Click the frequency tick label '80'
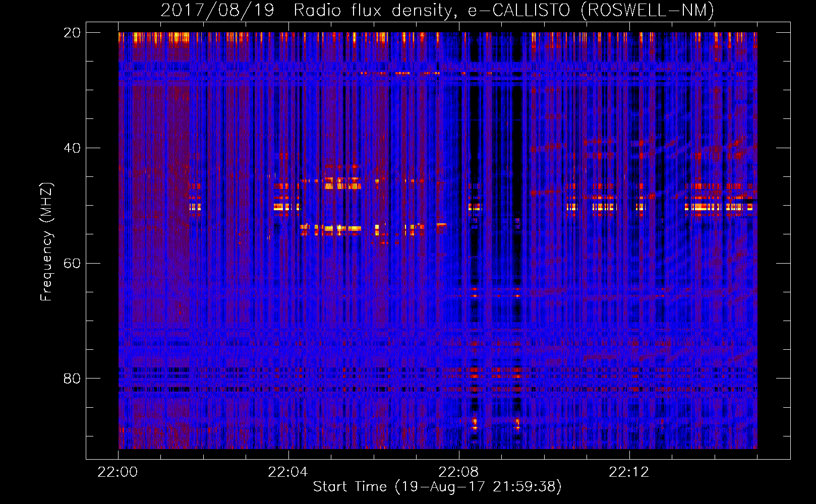This screenshot has width=816, height=504. [72, 379]
